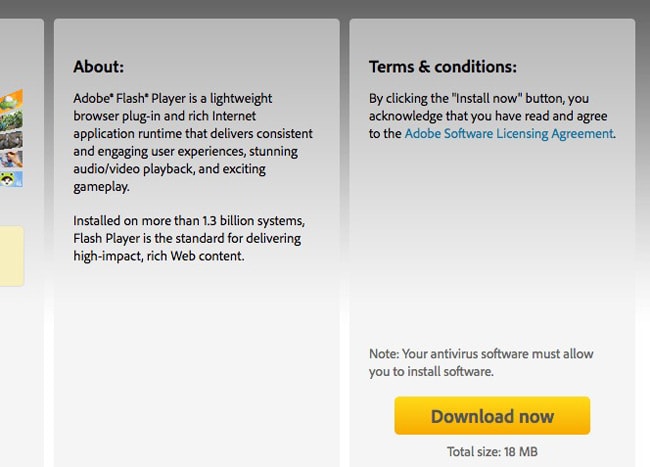Click the "Install now" acknowledgement sentence
The height and width of the screenshot is (467, 650).
492,116
